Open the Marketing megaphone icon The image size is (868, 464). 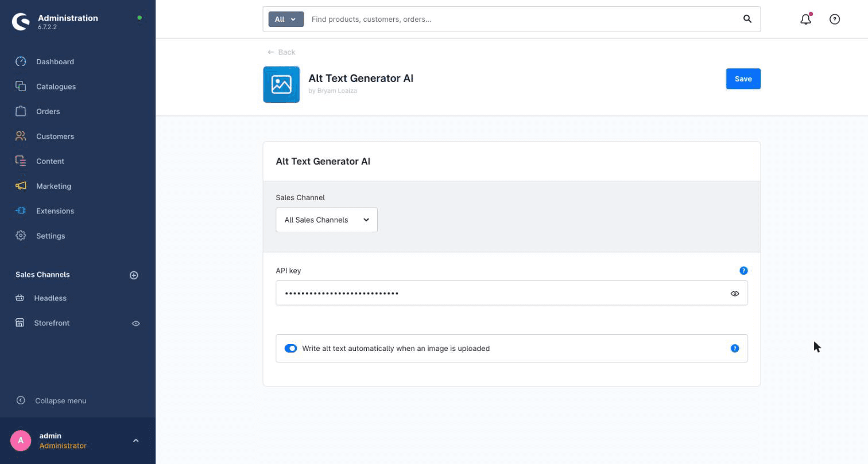(x=21, y=186)
